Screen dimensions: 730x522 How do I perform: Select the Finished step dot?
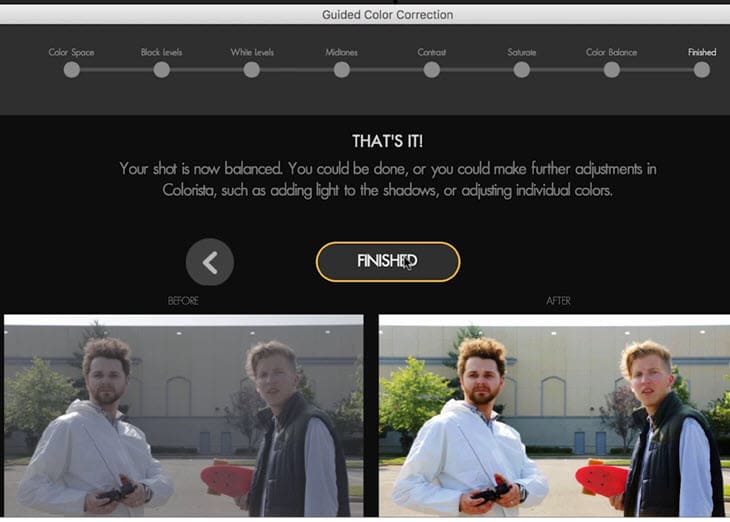click(702, 70)
